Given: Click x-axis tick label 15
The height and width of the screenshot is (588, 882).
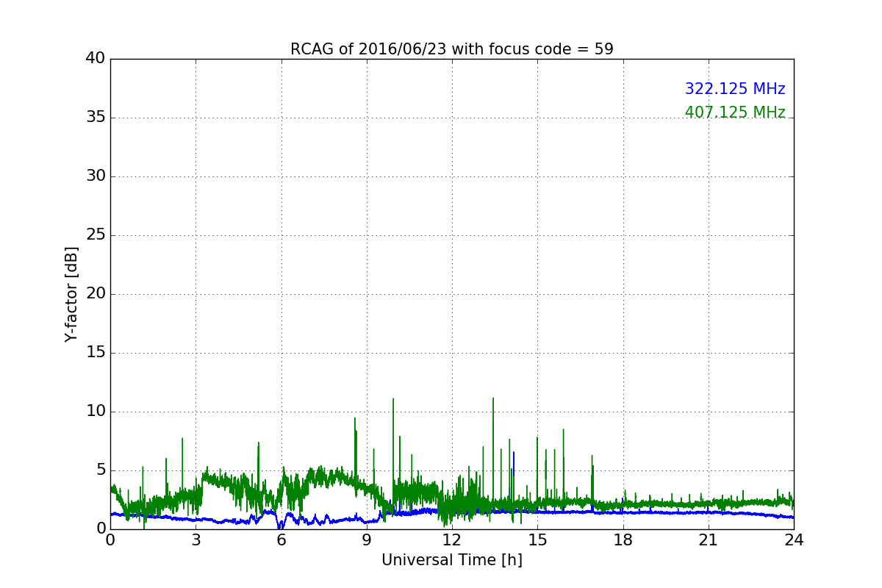Looking at the screenshot, I should click(x=537, y=539).
